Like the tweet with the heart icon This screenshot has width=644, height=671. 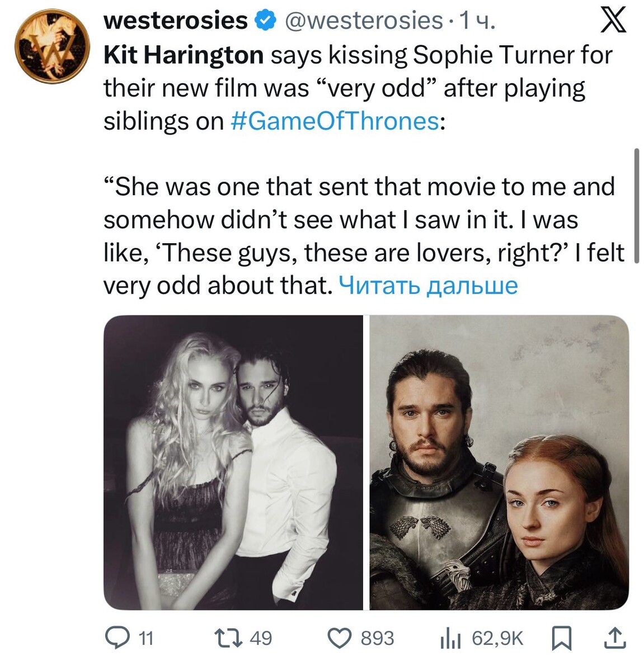tap(340, 637)
